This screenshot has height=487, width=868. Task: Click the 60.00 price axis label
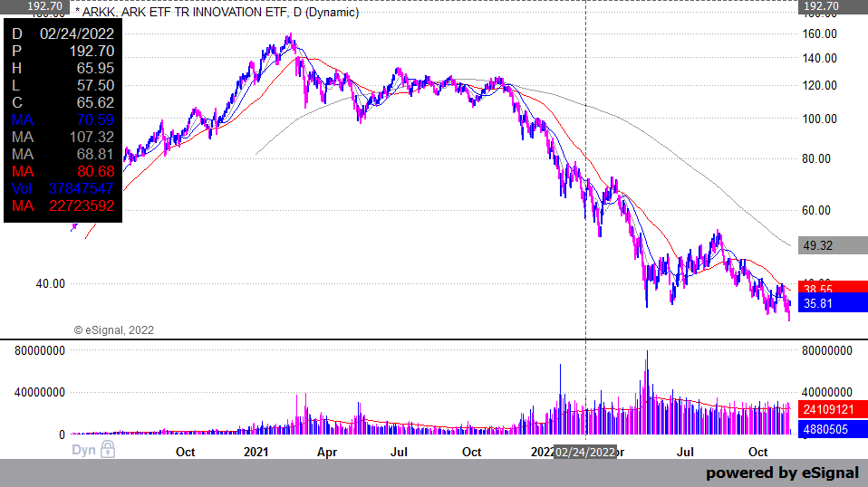816,210
